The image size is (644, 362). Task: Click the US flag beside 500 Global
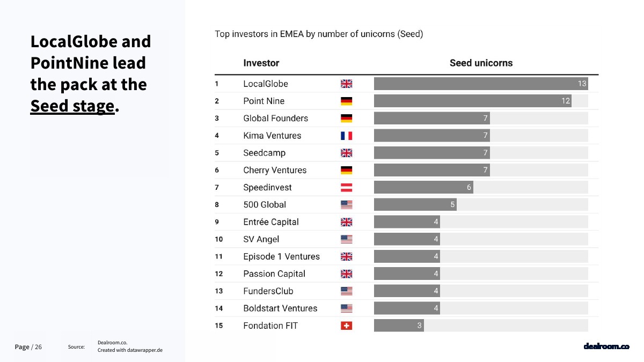(346, 204)
